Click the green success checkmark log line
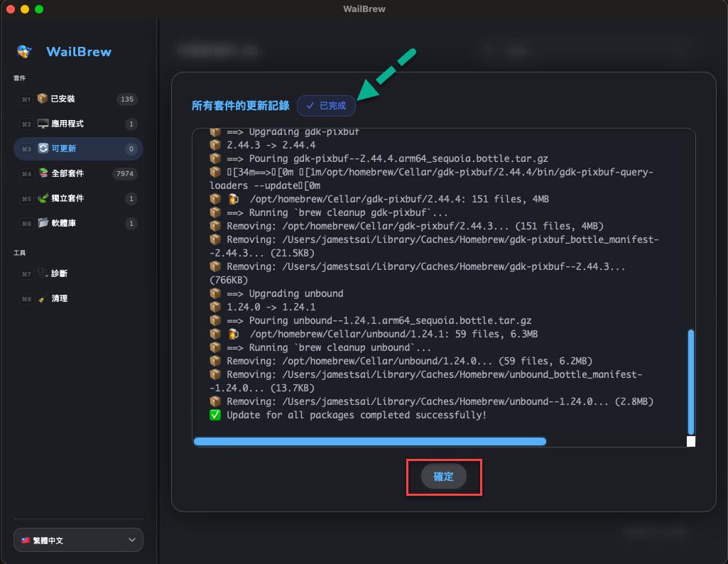This screenshot has width=728, height=564. point(348,415)
